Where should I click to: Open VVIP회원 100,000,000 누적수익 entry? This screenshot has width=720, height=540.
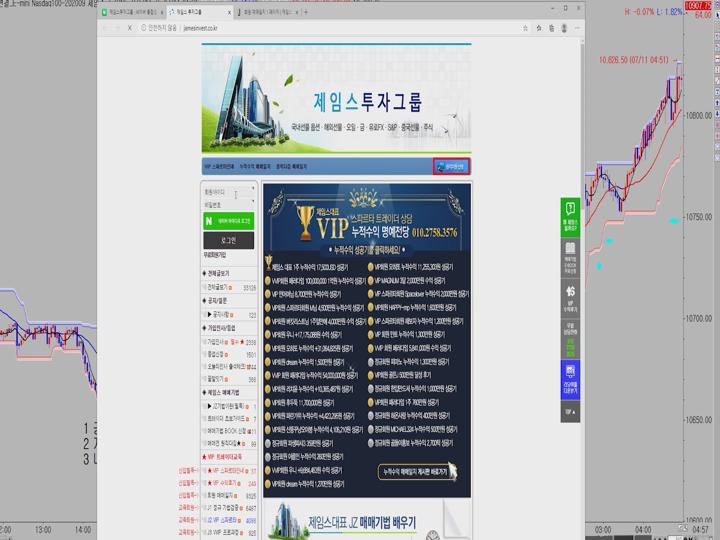coord(315,281)
